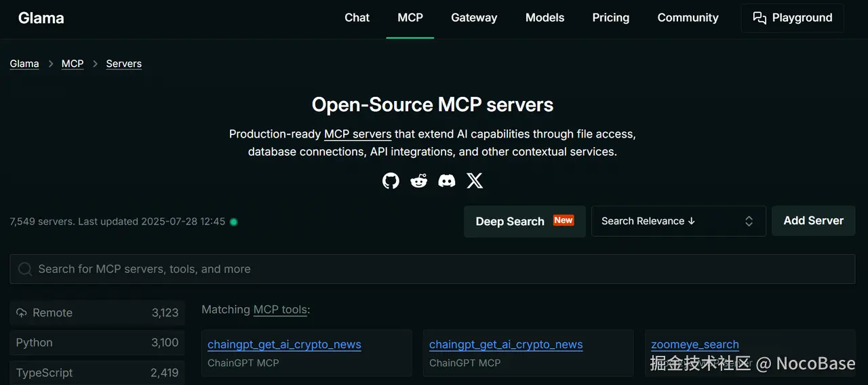Click the search magnifier icon
The image size is (868, 385).
click(25, 269)
